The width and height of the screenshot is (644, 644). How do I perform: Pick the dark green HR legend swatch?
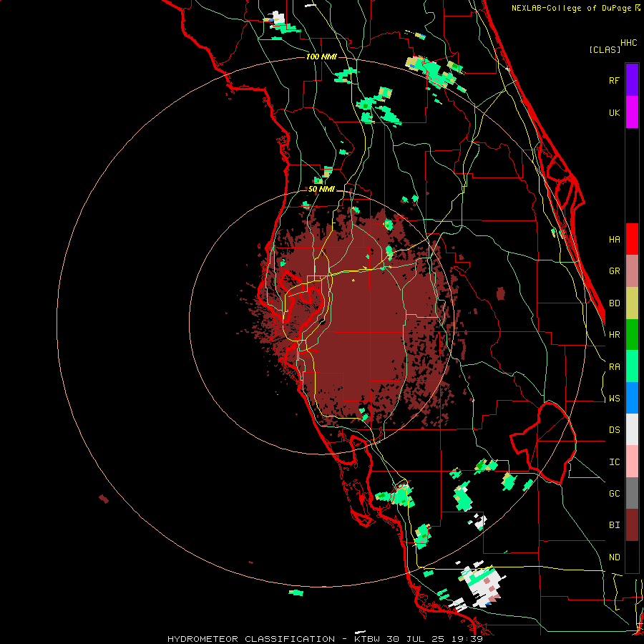coord(632,335)
